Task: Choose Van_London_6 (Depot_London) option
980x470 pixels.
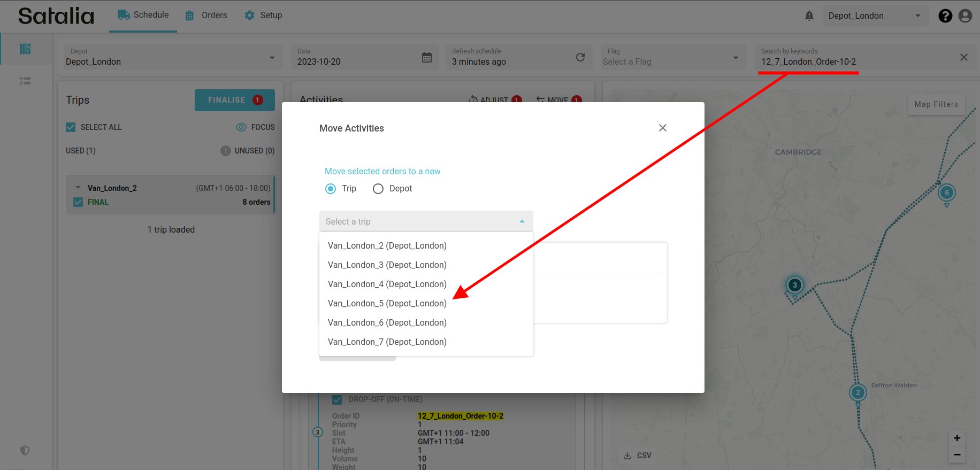Action: (426, 322)
